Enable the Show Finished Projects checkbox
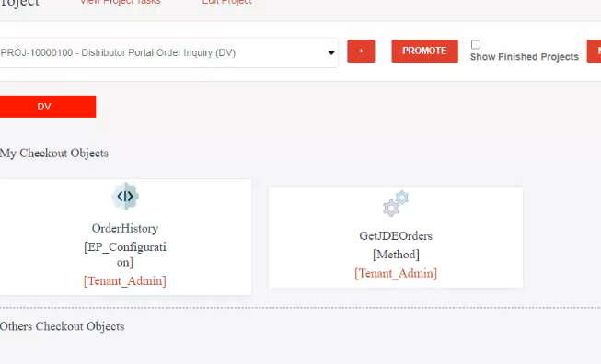Screen dimensions: 601x364 click(x=476, y=45)
